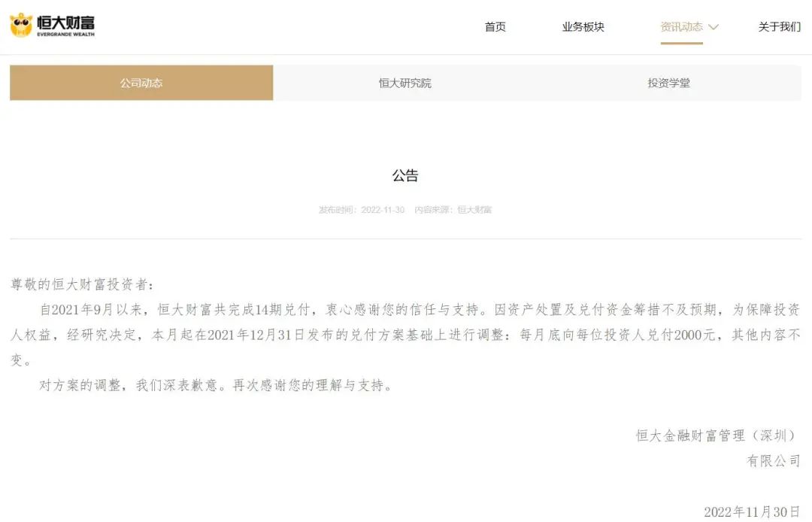Click the 发布时间 2022-11-30 text
The image size is (812, 522).
click(x=362, y=210)
